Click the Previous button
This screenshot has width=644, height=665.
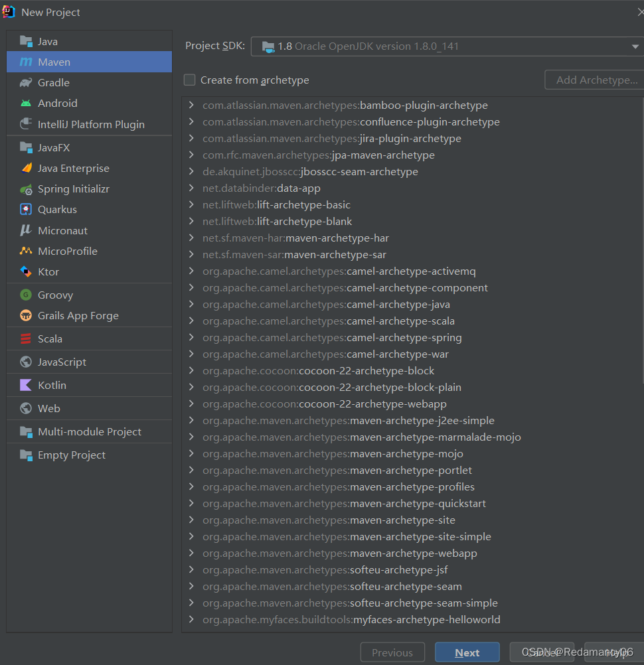coord(392,652)
